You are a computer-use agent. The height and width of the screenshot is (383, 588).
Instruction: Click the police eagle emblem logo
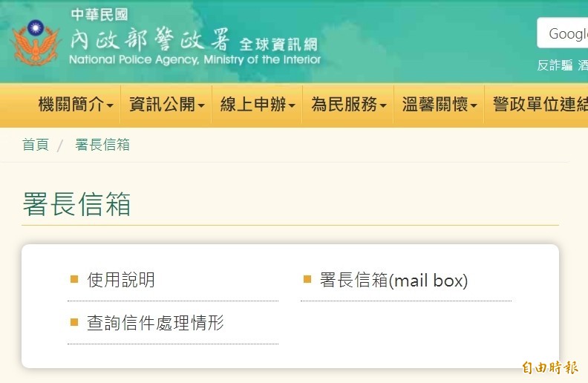(34, 42)
